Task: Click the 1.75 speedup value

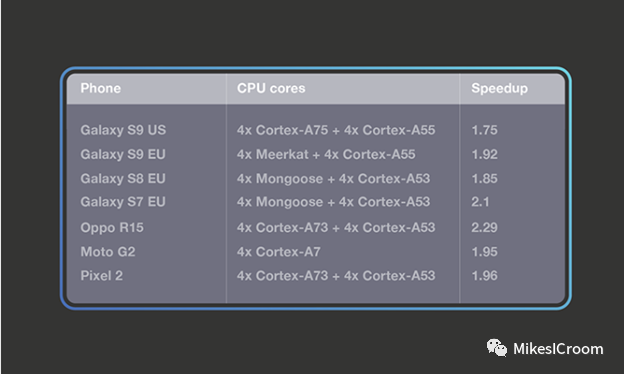Action: pos(484,130)
